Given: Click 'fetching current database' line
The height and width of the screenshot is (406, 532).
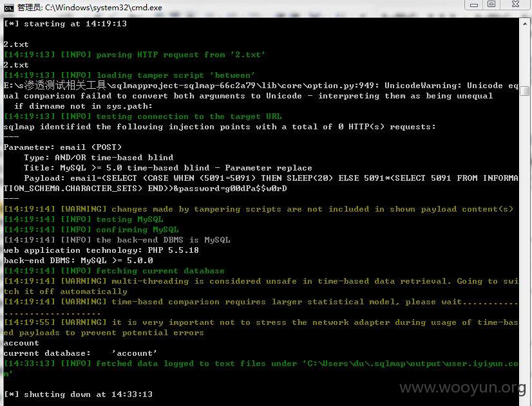Looking at the screenshot, I should tap(114, 271).
